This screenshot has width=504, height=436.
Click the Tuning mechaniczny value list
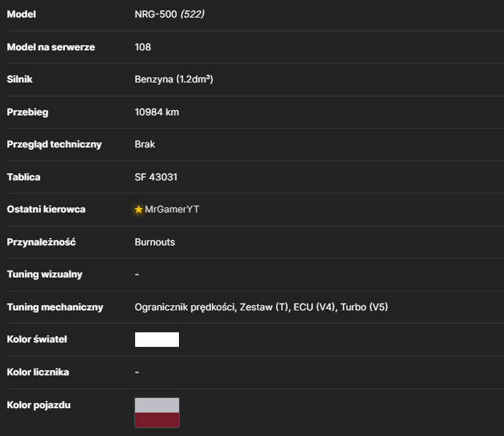[x=261, y=307]
